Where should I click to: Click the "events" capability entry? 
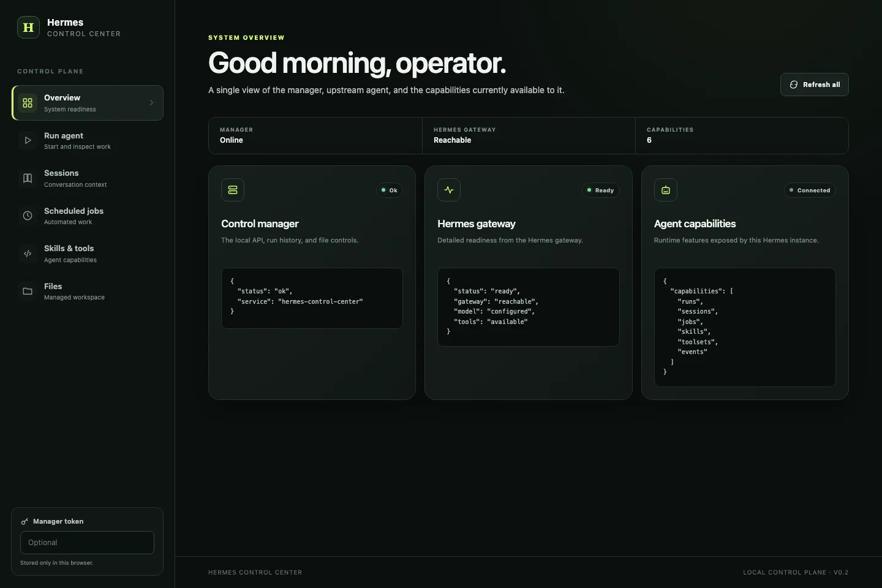coord(692,352)
